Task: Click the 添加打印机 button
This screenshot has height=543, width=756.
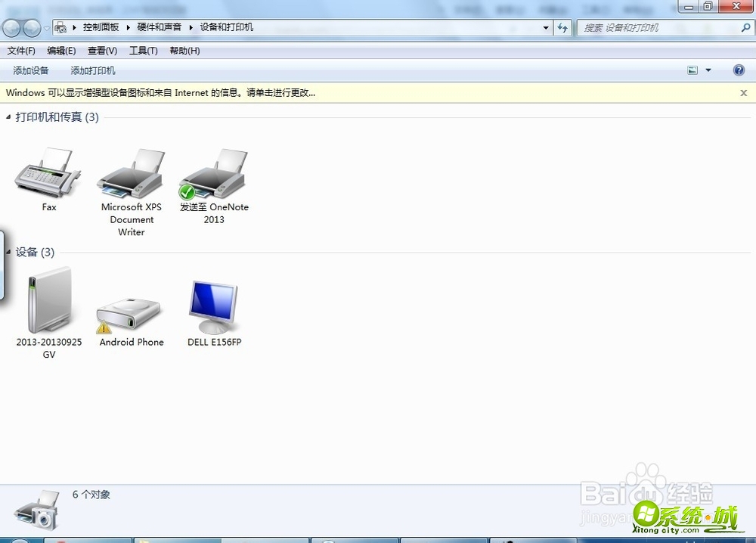Action: pyautogui.click(x=92, y=70)
